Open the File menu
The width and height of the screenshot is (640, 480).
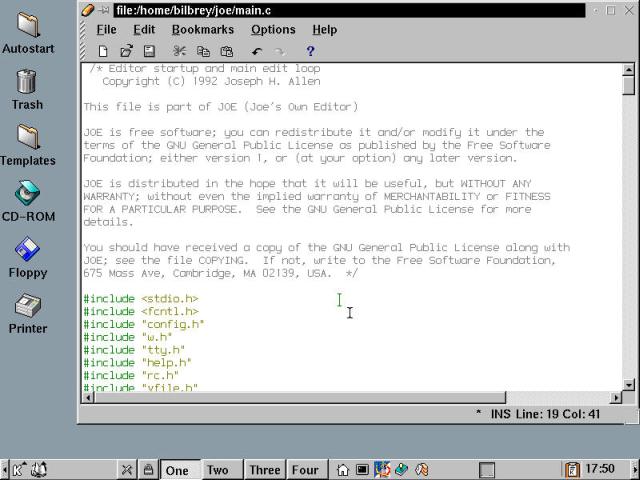106,30
